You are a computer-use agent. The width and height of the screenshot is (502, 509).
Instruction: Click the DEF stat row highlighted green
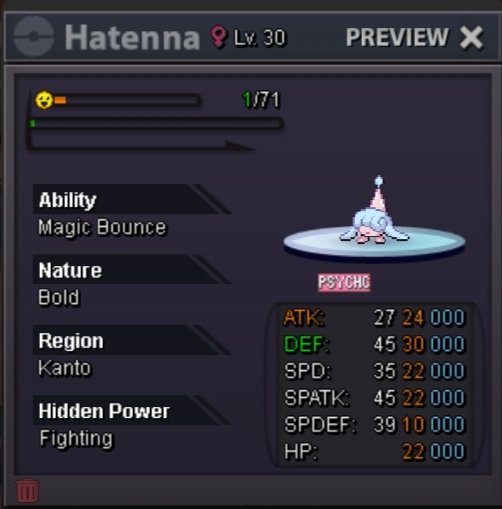click(374, 344)
